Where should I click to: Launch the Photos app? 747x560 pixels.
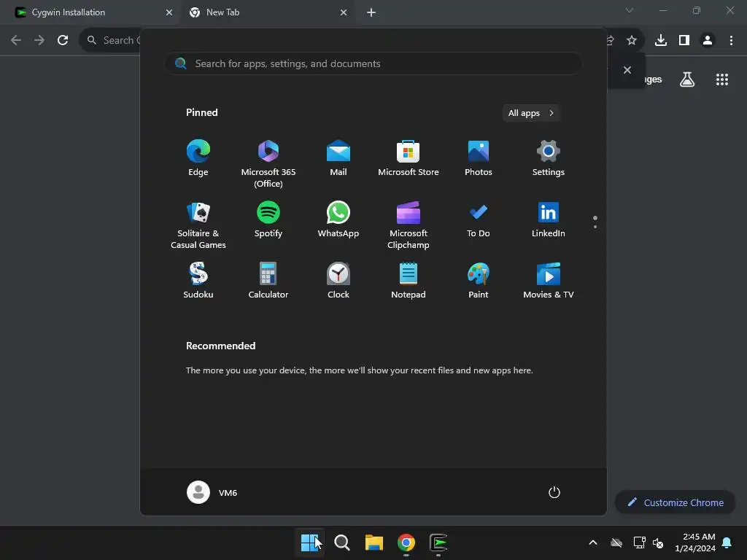pos(479,158)
